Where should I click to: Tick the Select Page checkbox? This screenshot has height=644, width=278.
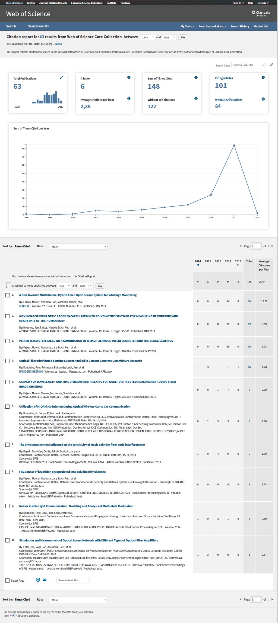8,580
